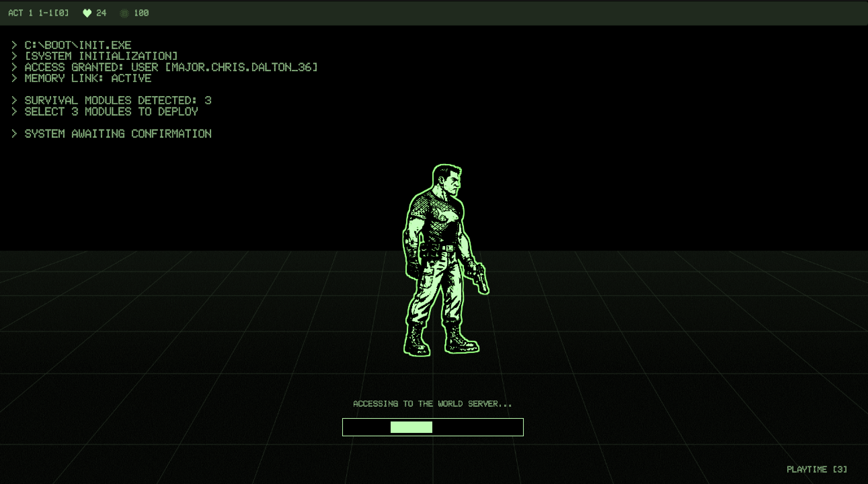Screen dimensions: 868x484
Task: Click the chevron before SURVIVAL MODULES DETECTED
Action: point(14,100)
